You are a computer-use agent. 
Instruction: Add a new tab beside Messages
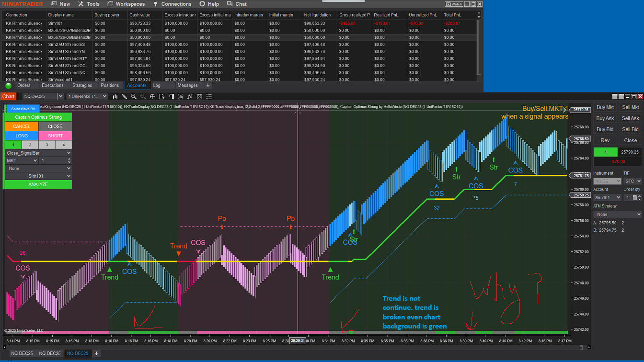[208, 86]
